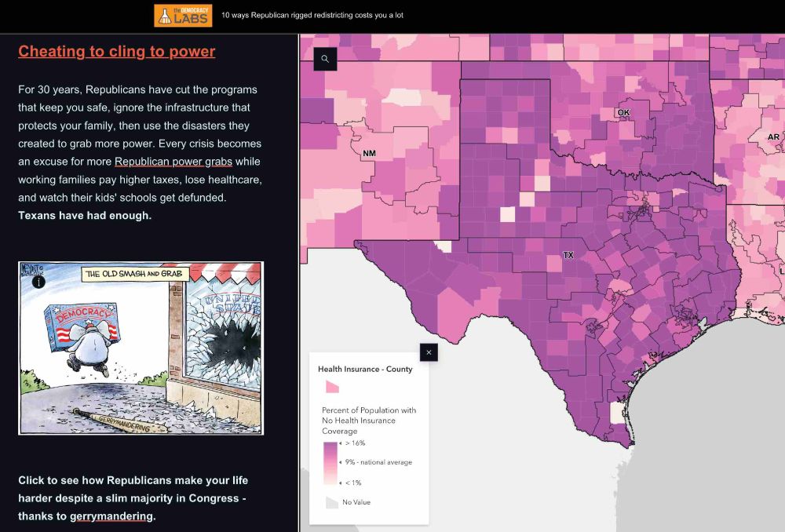Click the 'gerrymandering' link at the bottom
The height and width of the screenshot is (532, 785).
(x=111, y=516)
